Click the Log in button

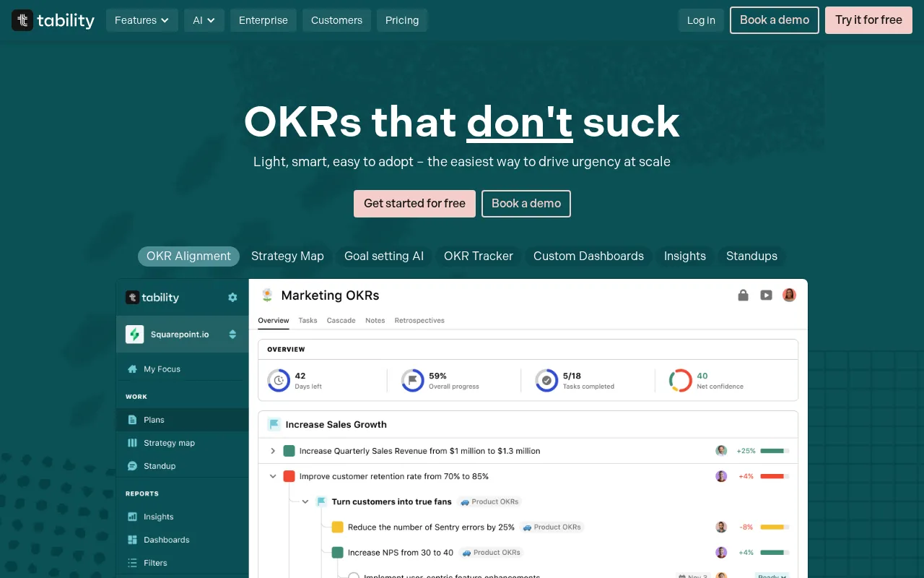tap(701, 20)
